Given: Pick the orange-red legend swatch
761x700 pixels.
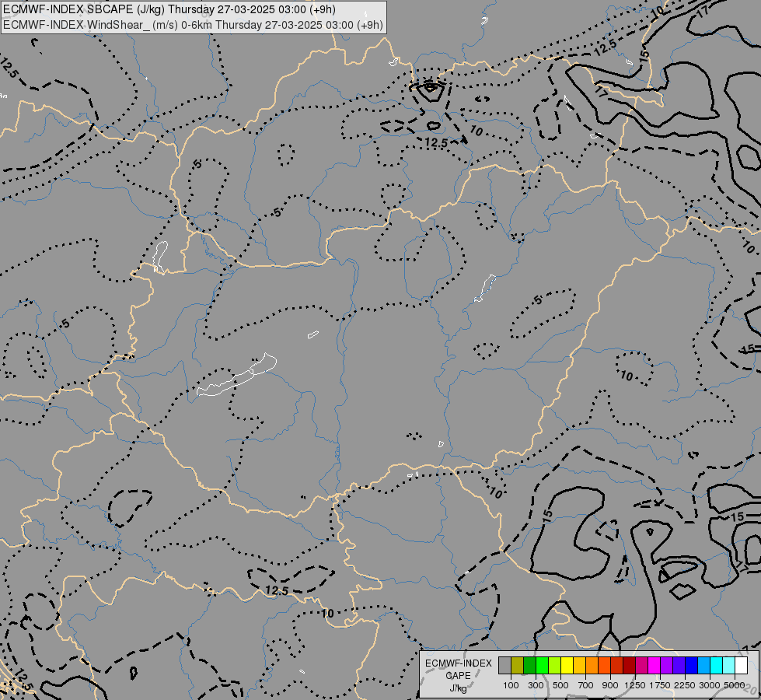Looking at the screenshot, I should pos(605,665).
